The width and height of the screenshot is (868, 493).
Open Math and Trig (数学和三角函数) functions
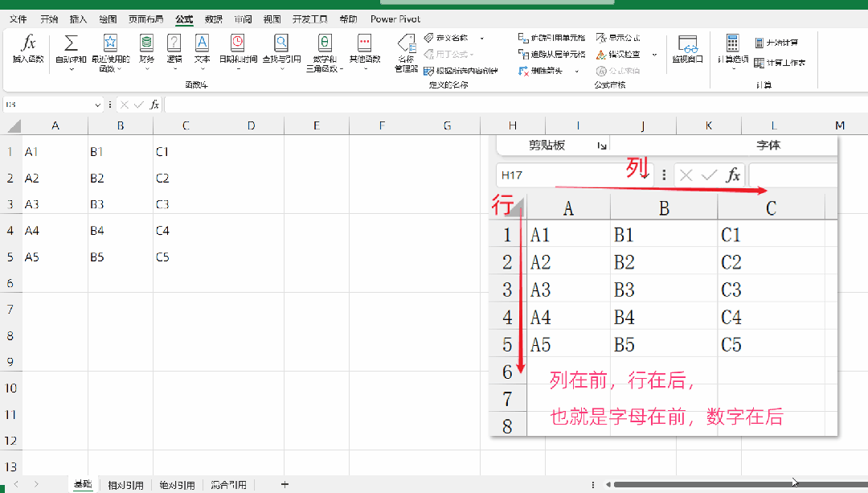click(325, 53)
